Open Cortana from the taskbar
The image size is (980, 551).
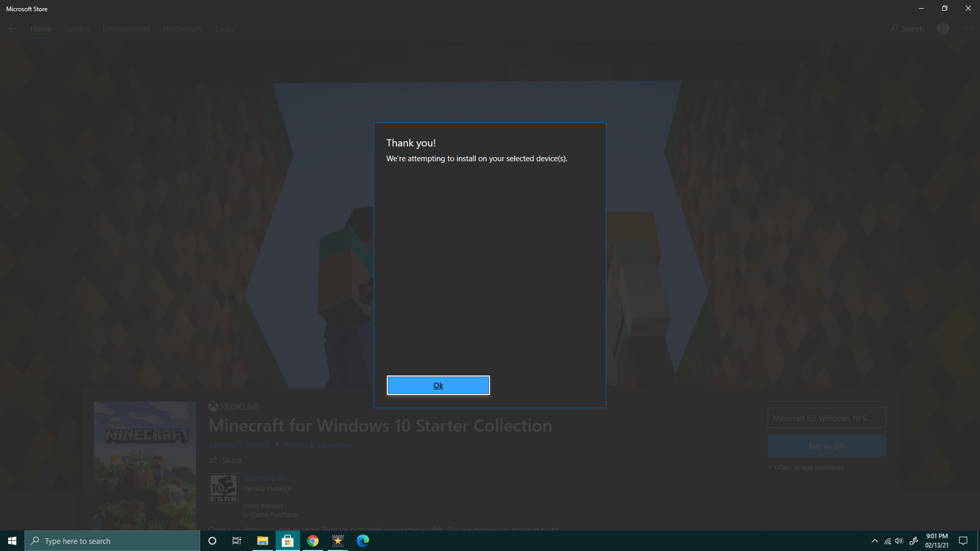[212, 541]
